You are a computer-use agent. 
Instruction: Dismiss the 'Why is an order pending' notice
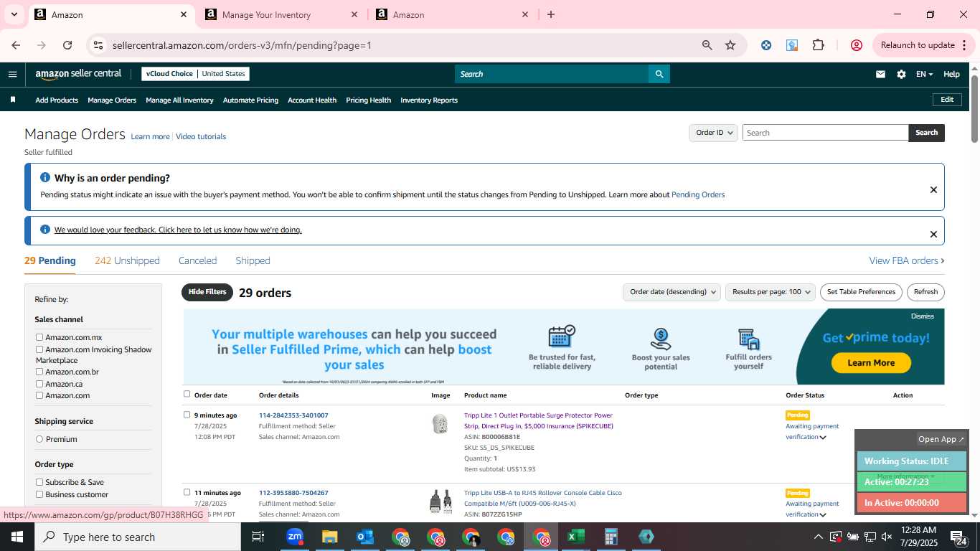pos(933,190)
